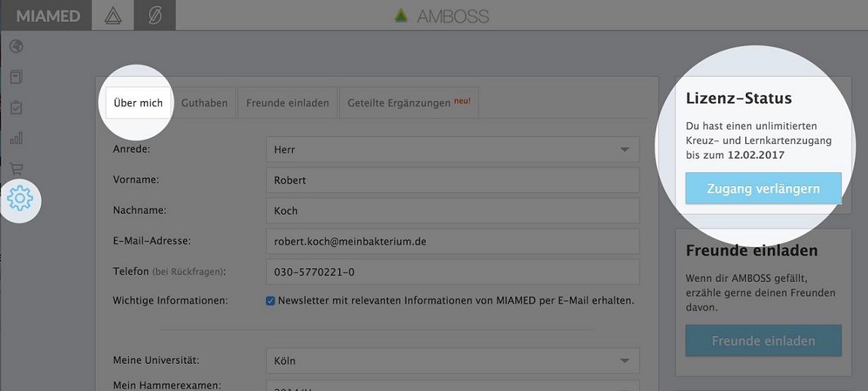Open the Freunde einladen tab
The width and height of the screenshot is (868, 391).
287,103
